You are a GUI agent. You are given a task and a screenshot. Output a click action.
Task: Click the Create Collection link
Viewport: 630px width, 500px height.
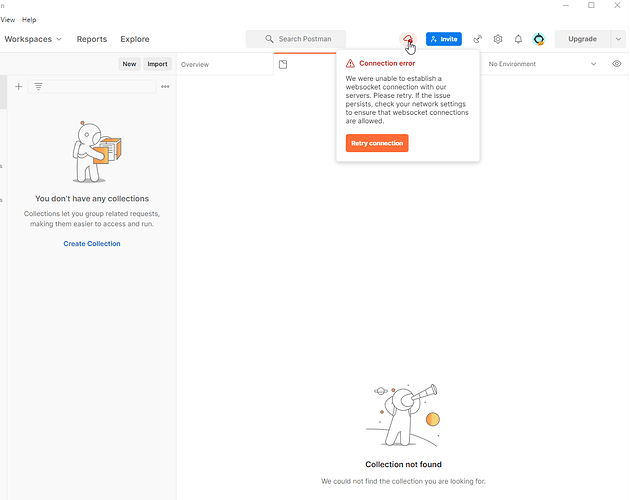coord(92,244)
